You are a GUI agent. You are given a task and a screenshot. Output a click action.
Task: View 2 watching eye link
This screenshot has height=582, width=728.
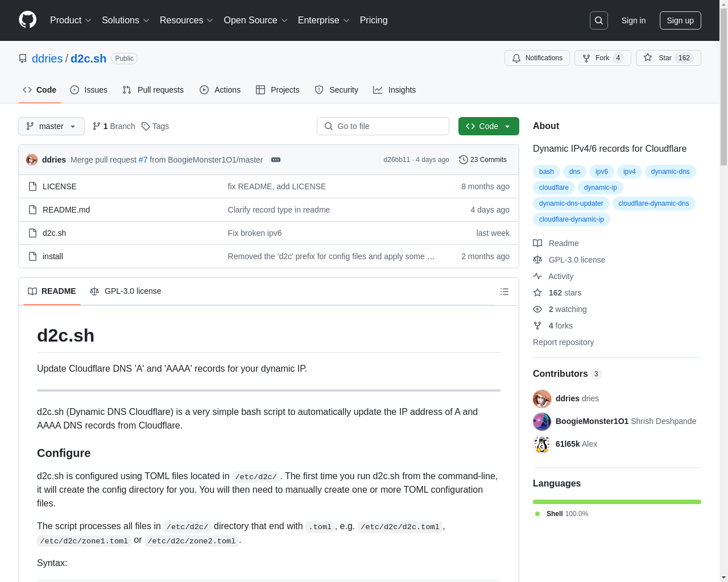[x=560, y=309]
